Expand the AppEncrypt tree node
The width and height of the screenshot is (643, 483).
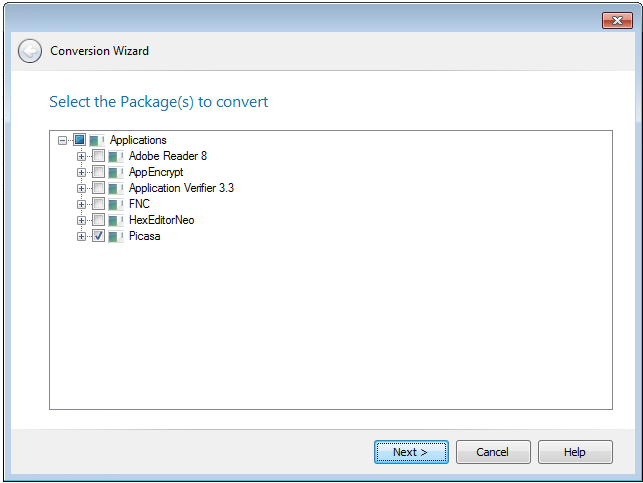[x=82, y=172]
